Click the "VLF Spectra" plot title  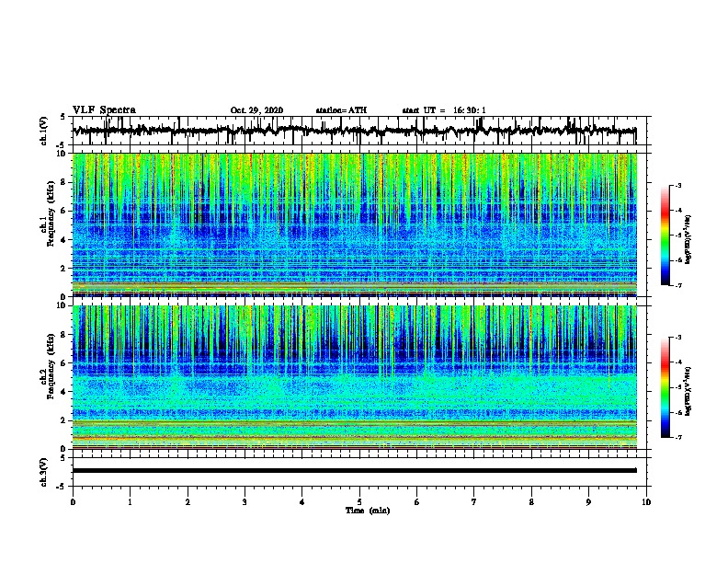[x=104, y=109]
